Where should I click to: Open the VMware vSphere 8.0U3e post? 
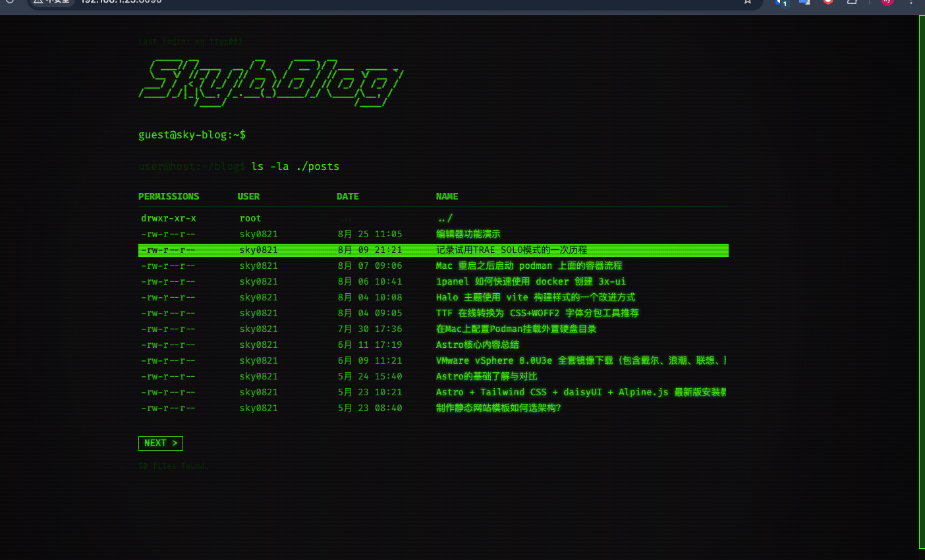[580, 360]
